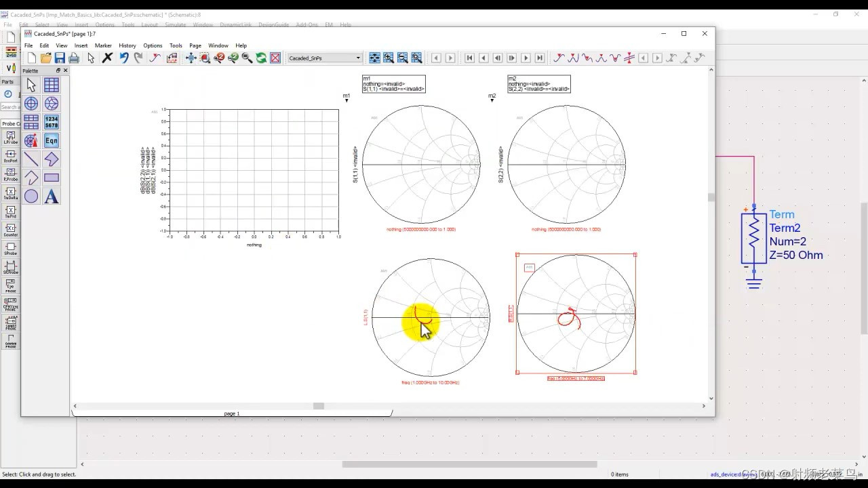Select the Antenna pattern palette icon
The image size is (868, 488).
click(x=31, y=140)
